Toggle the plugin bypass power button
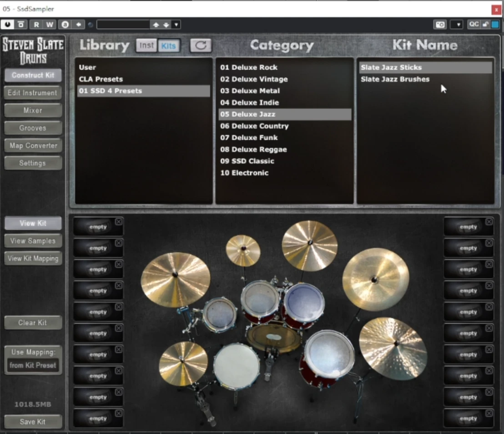Viewport: 504px width, 434px height. pos(7,25)
